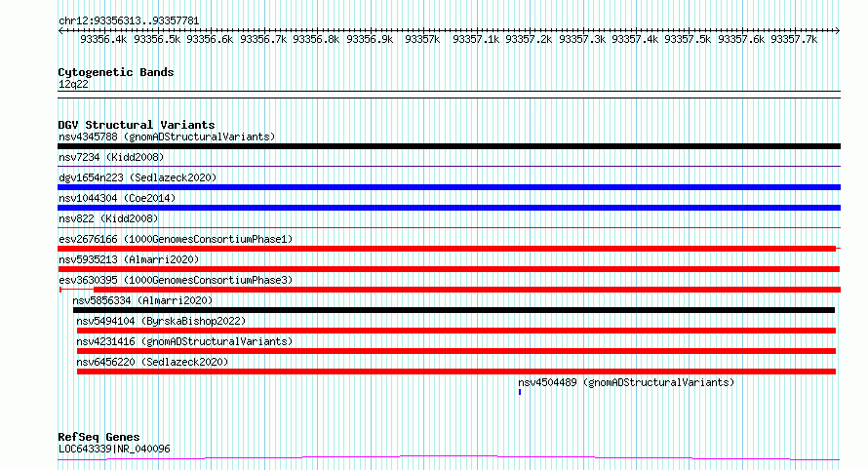Click the small blue marker under nsv4504489

point(520,392)
